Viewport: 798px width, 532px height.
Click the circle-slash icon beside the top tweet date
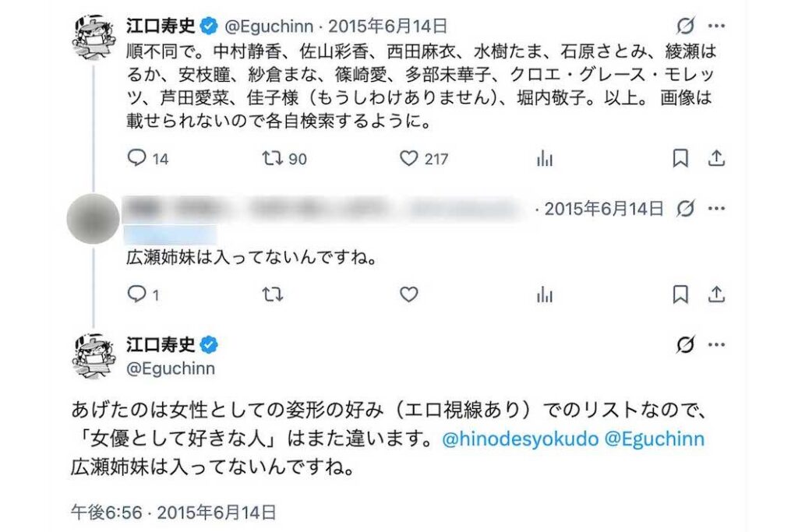685,23
